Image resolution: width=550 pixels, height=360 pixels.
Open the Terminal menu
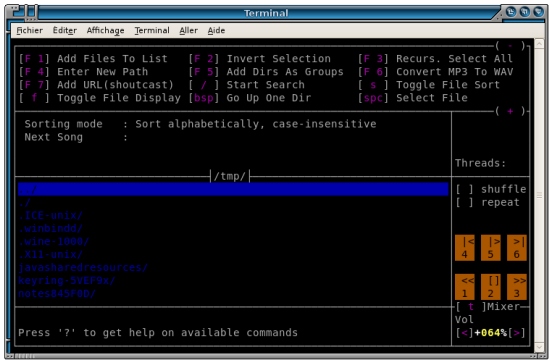click(152, 31)
